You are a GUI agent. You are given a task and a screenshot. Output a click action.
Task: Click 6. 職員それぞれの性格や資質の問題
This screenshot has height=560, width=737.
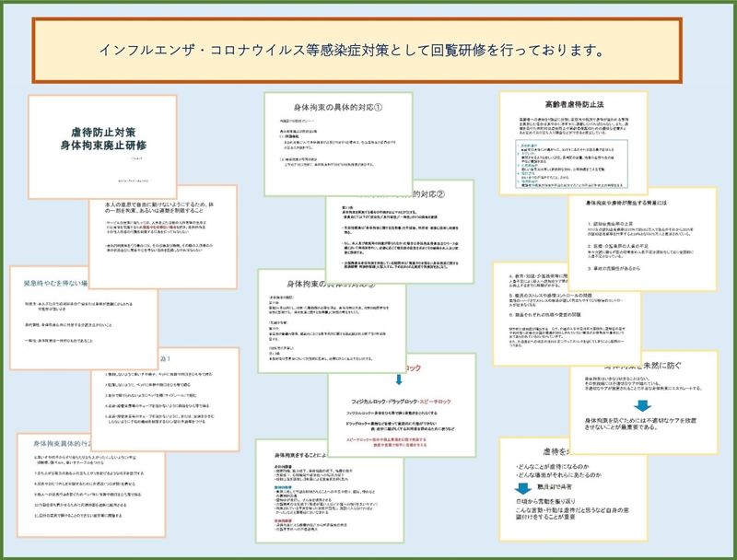coord(544,315)
